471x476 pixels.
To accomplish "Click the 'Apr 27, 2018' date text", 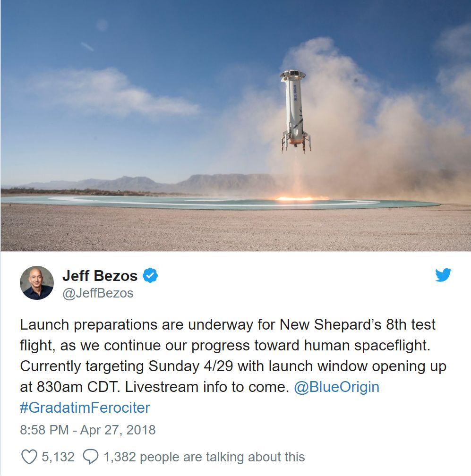I will pyautogui.click(x=118, y=430).
